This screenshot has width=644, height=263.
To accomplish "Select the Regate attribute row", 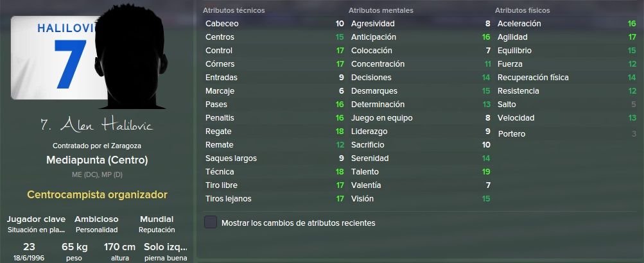I will pyautogui.click(x=274, y=131).
